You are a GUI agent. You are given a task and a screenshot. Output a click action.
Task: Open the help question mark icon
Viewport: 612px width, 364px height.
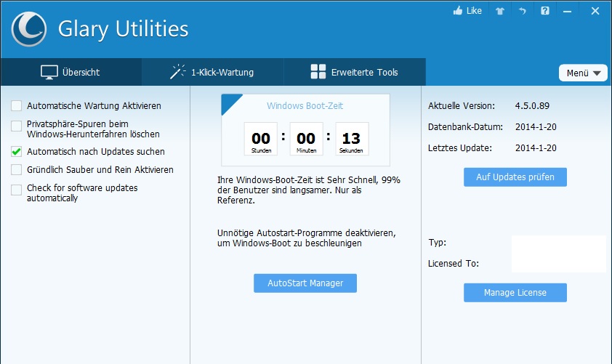click(545, 10)
